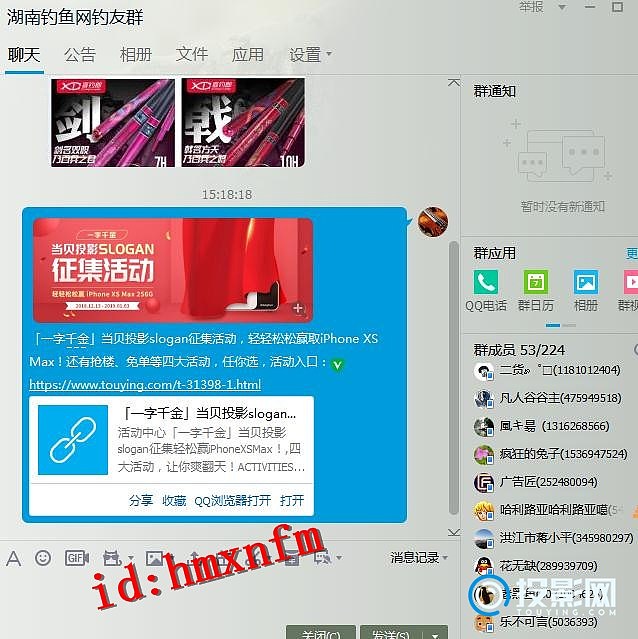Open the send options dropdown arrow
This screenshot has width=638, height=639.
pos(436,634)
